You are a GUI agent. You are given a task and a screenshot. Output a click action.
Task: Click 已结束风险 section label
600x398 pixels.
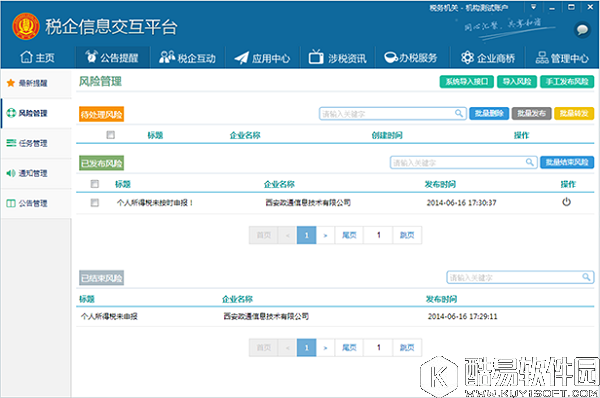101,278
